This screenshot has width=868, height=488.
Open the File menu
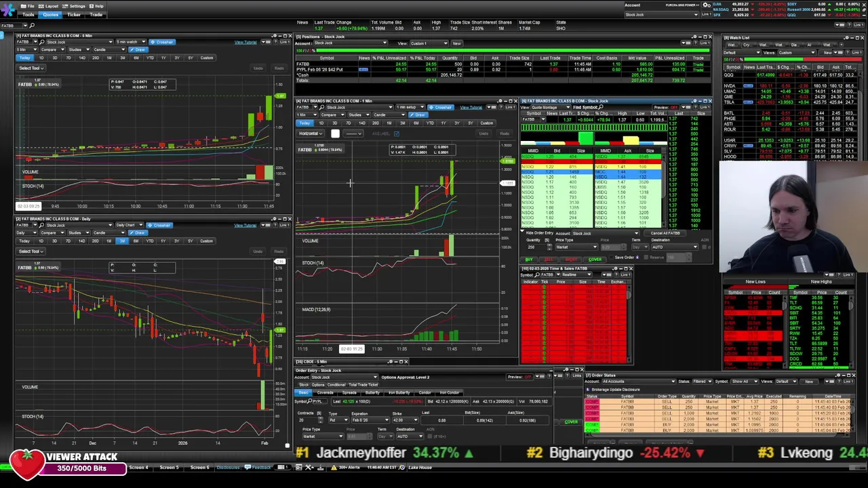[x=28, y=6]
